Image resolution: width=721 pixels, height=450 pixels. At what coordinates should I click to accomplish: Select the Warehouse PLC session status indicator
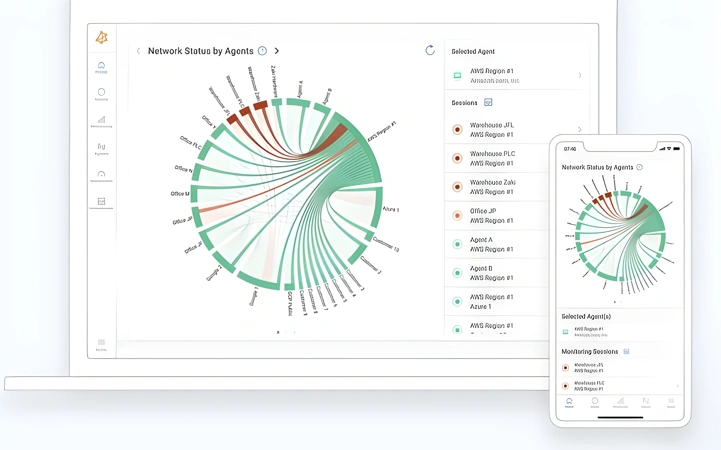pos(457,159)
